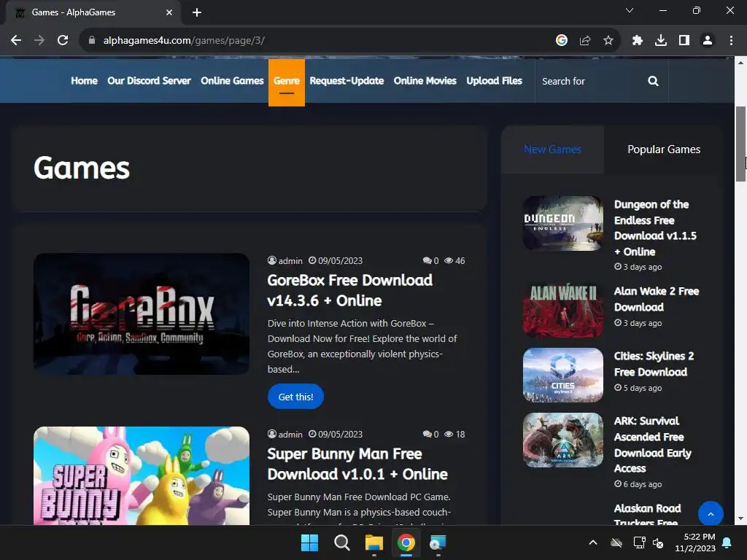747x560 pixels.
Task: Open Our Discord Server link
Action: pos(149,81)
